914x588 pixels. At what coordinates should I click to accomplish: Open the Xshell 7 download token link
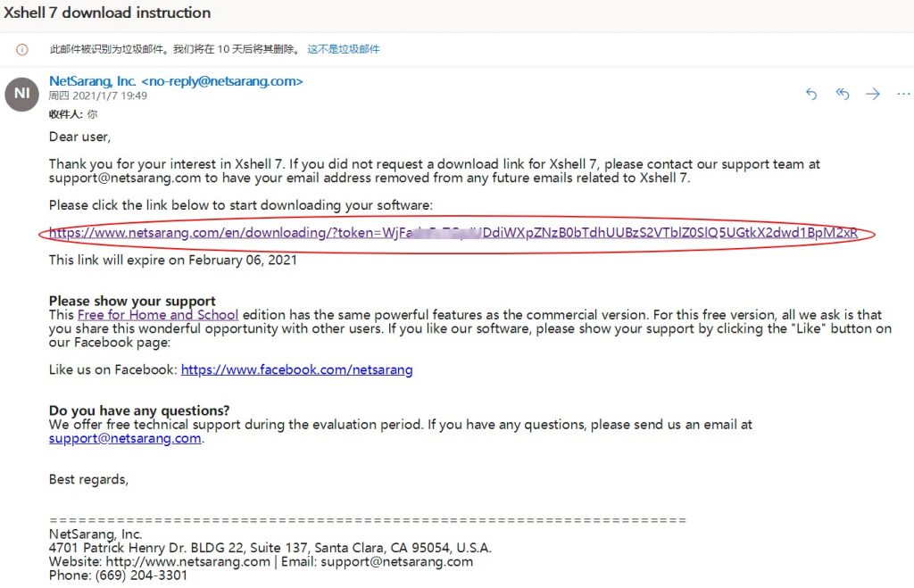(453, 233)
